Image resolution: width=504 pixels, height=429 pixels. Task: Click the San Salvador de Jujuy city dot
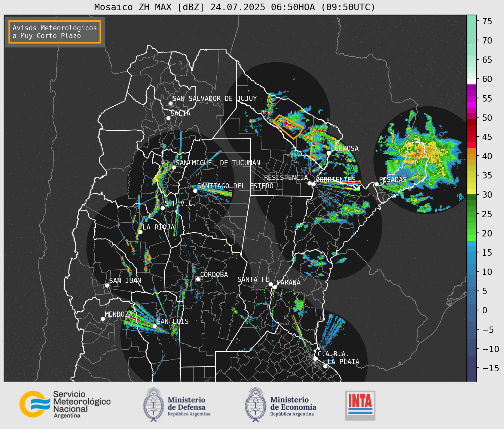170,103
